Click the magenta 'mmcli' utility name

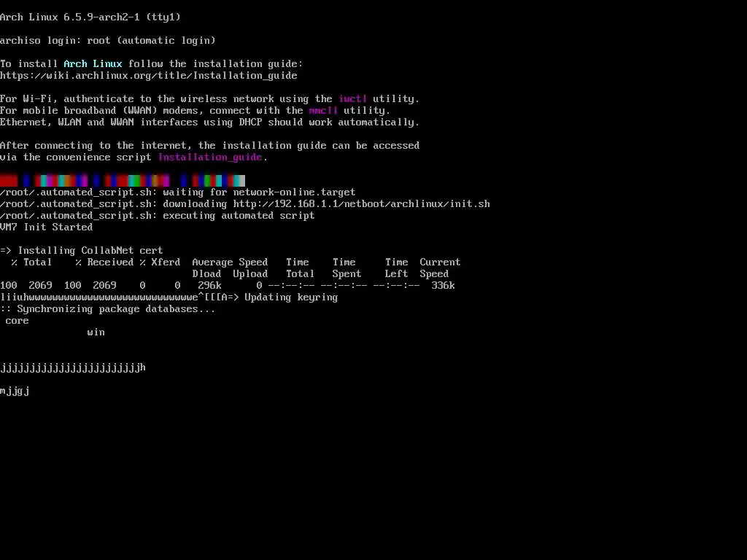point(323,111)
